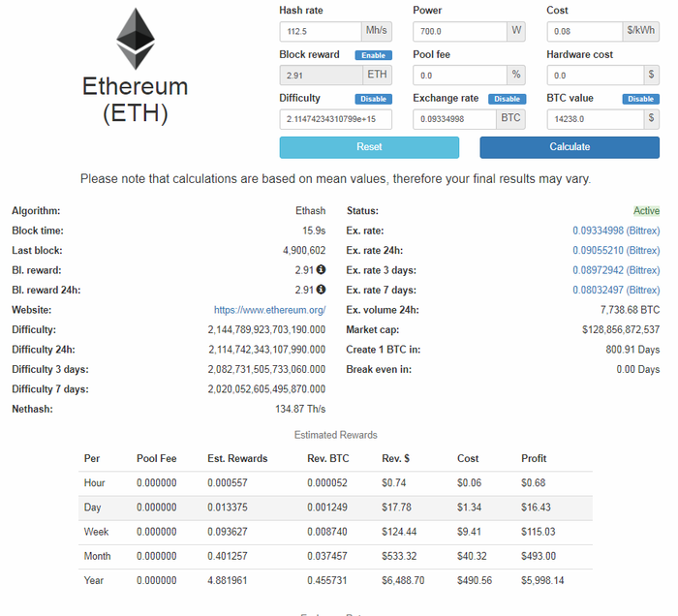Image resolution: width=678 pixels, height=616 pixels.
Task: Click the Hour row Rev. BTC 0.000052
Action: (327, 483)
